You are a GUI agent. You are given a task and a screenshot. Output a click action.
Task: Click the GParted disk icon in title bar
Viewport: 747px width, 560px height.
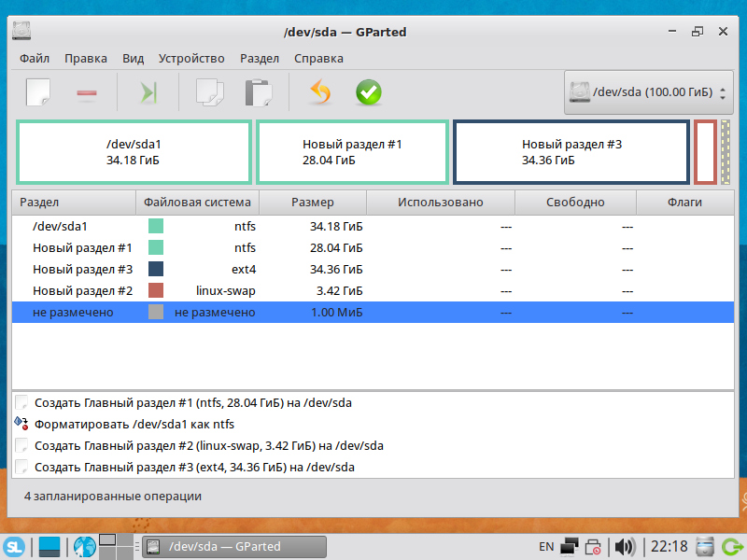(x=21, y=31)
